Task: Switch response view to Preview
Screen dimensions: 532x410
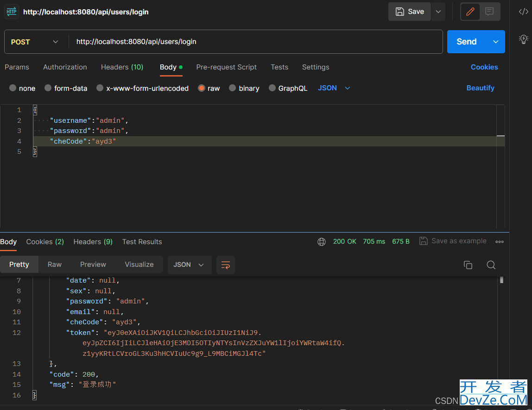Action: pyautogui.click(x=93, y=265)
